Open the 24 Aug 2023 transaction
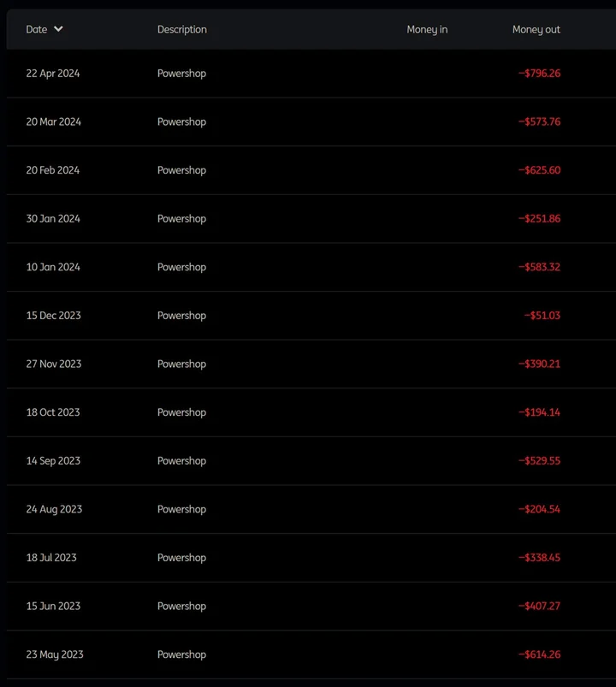This screenshot has width=616, height=687. pos(311,509)
